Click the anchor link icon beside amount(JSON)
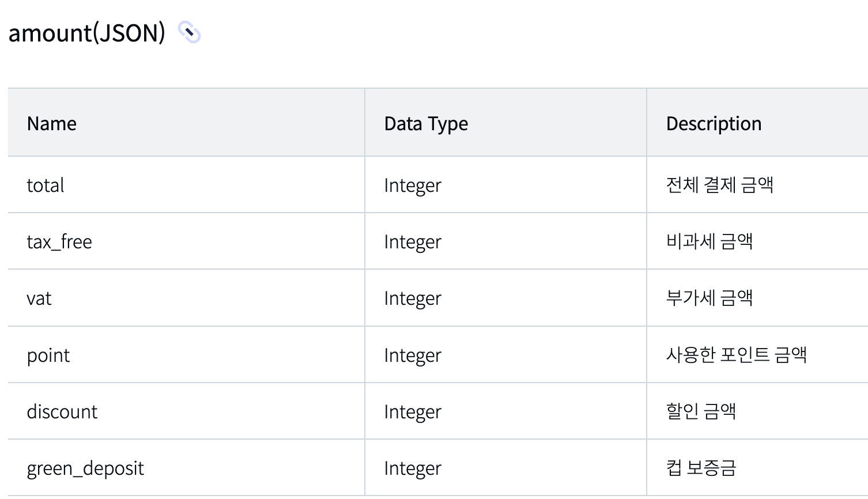This screenshot has height=499, width=868. coord(189,32)
